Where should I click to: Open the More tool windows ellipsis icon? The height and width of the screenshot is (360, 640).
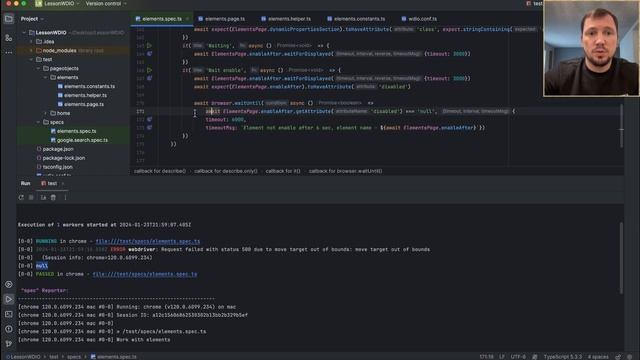[x=9, y=52]
